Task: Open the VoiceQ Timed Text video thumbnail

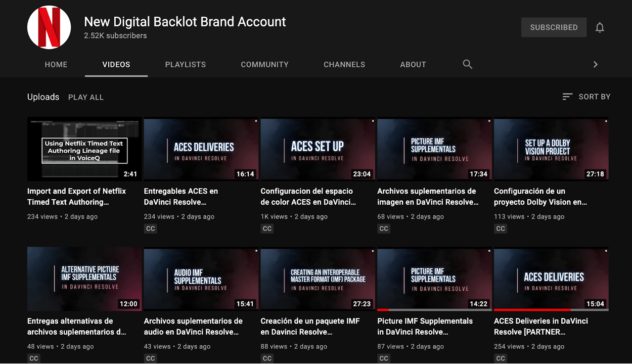Action: pyautogui.click(x=84, y=149)
